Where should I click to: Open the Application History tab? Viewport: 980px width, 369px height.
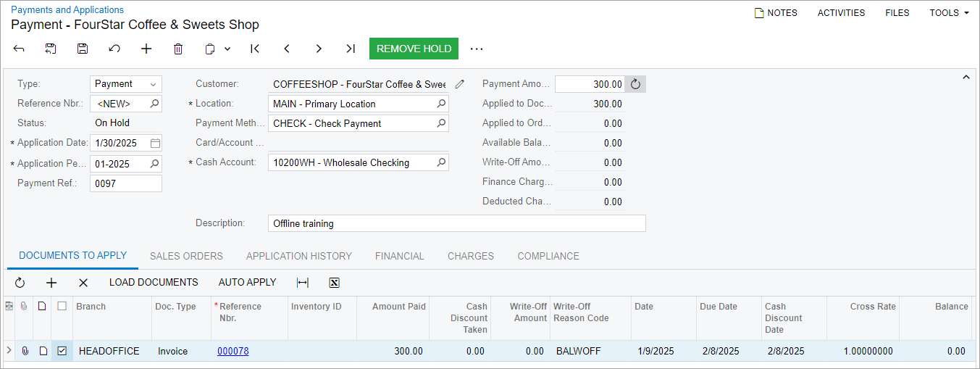click(x=298, y=256)
